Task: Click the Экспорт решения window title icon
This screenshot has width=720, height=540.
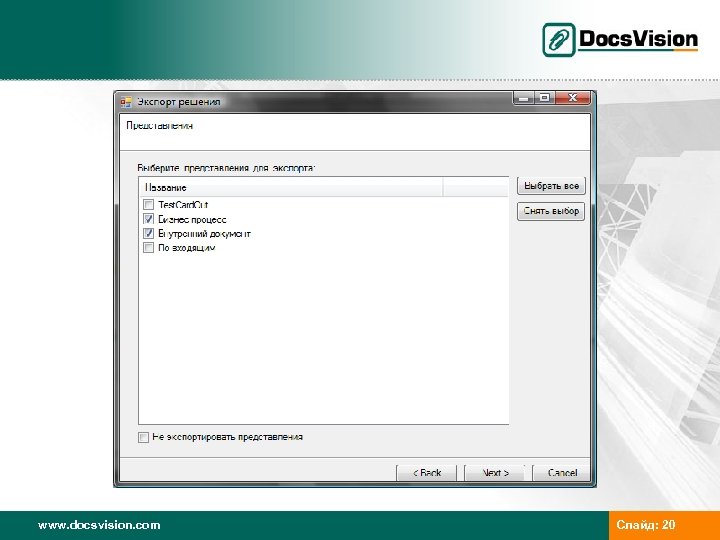Action: [x=126, y=102]
